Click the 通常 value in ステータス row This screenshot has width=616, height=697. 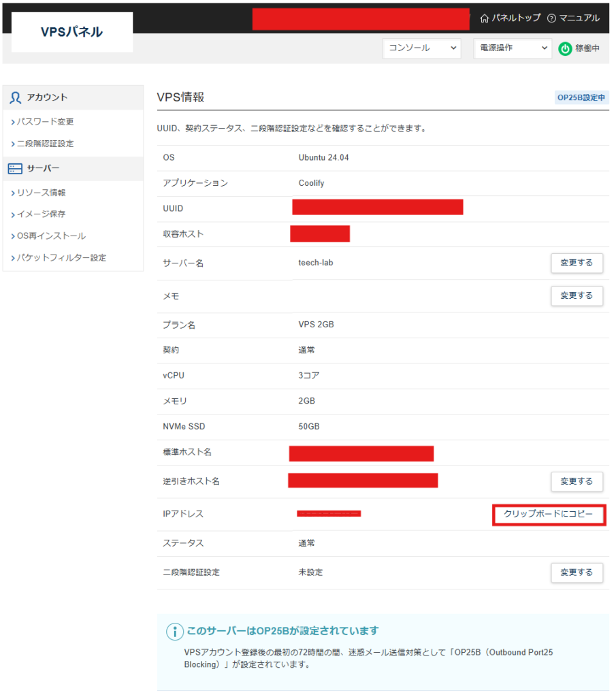click(x=307, y=543)
